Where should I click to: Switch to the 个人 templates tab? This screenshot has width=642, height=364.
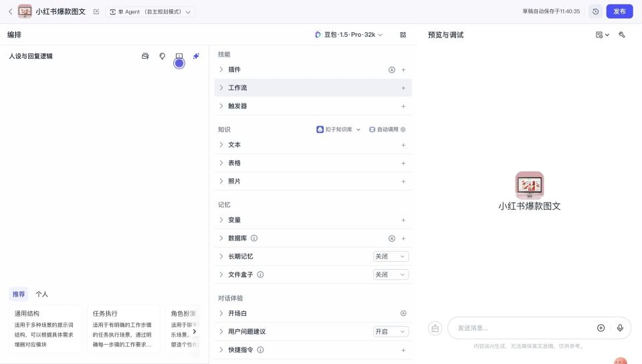pos(41,294)
